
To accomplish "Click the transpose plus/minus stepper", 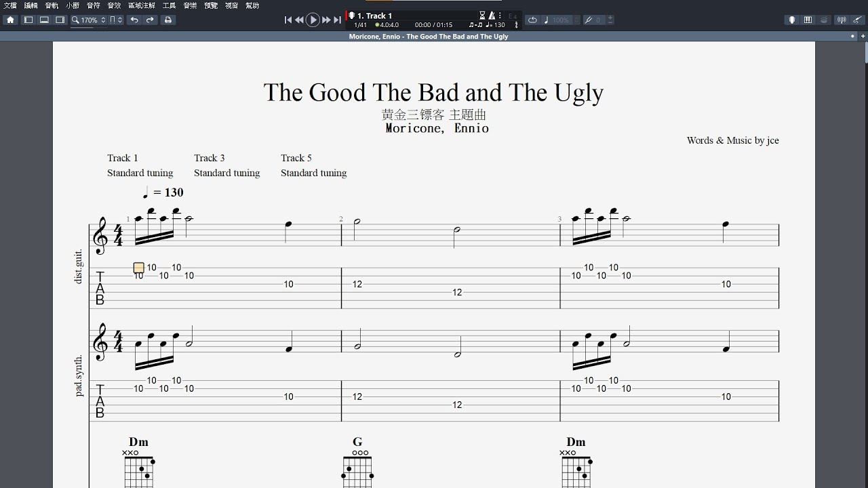I will pos(610,20).
